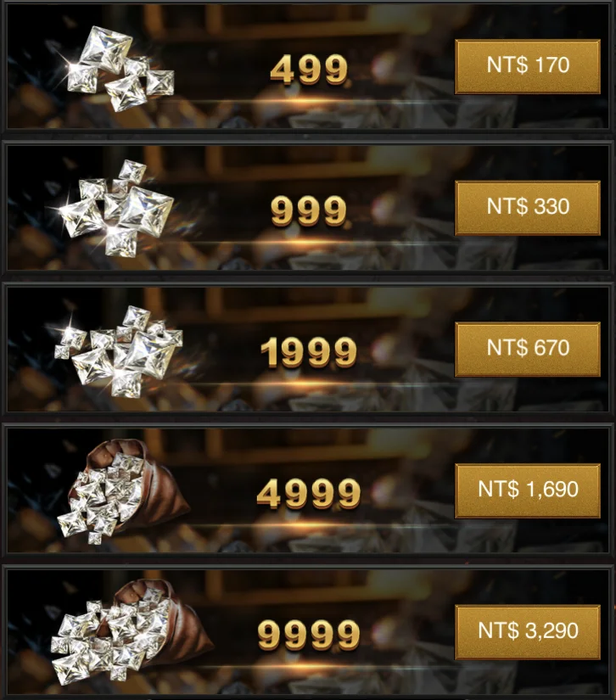
Task: Select the diamond heap icon beside 1999
Action: [118, 351]
